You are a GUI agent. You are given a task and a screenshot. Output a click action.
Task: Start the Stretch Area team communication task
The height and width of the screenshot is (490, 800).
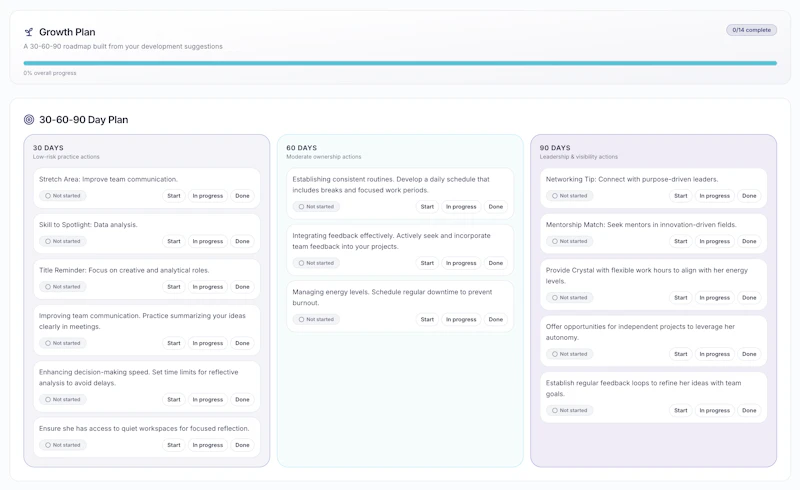174,196
